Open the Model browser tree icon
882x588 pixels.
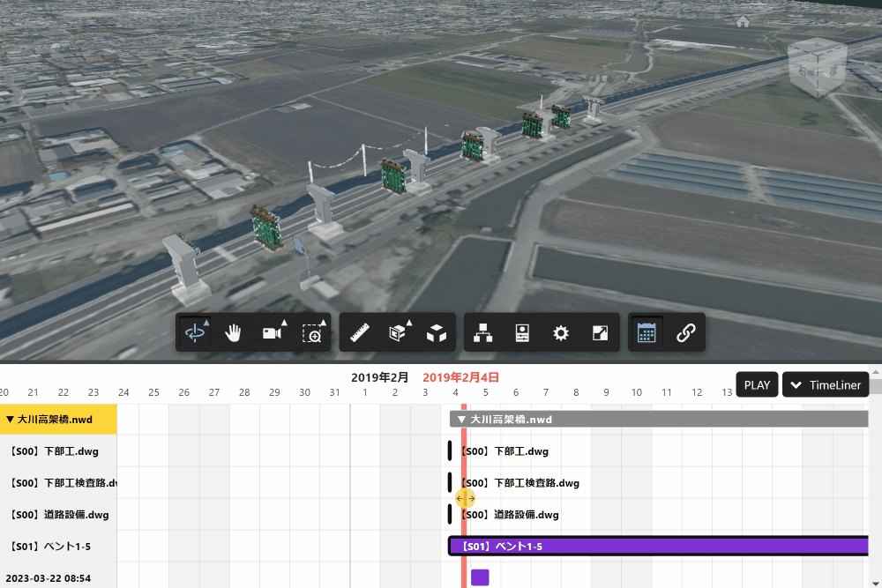click(482, 332)
